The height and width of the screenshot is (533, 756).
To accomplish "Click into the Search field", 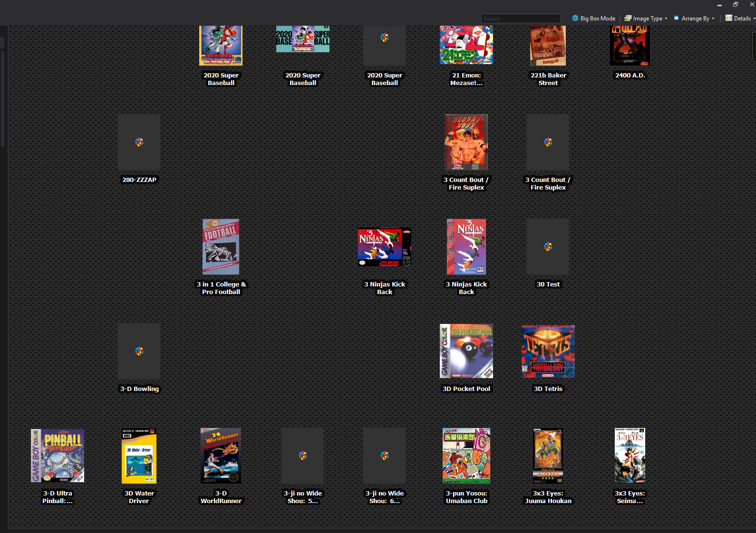I will (521, 19).
